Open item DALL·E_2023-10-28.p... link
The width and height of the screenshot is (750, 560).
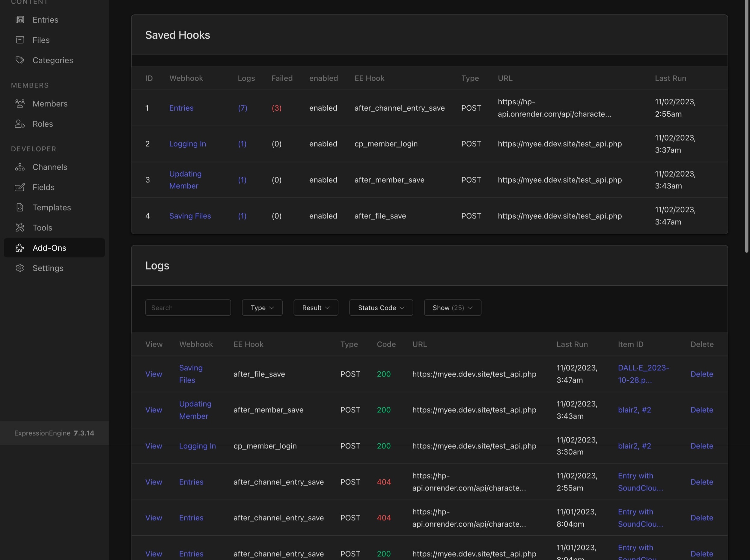tap(643, 374)
